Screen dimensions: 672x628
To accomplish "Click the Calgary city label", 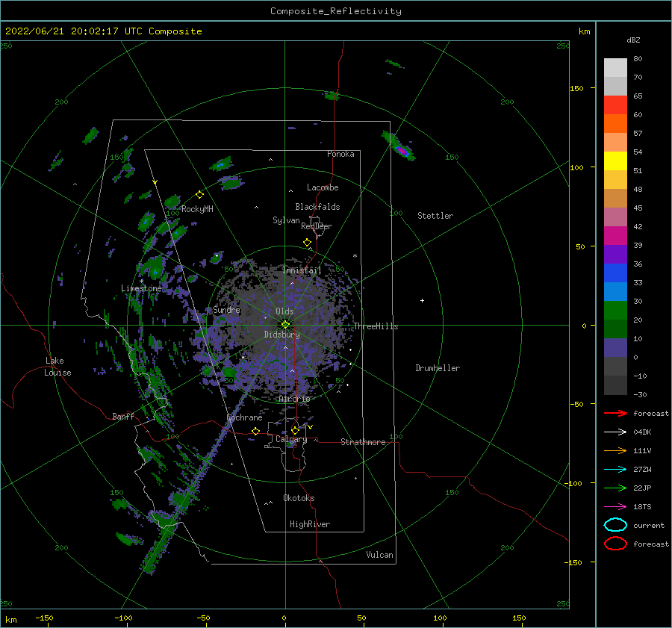I will (x=291, y=439).
